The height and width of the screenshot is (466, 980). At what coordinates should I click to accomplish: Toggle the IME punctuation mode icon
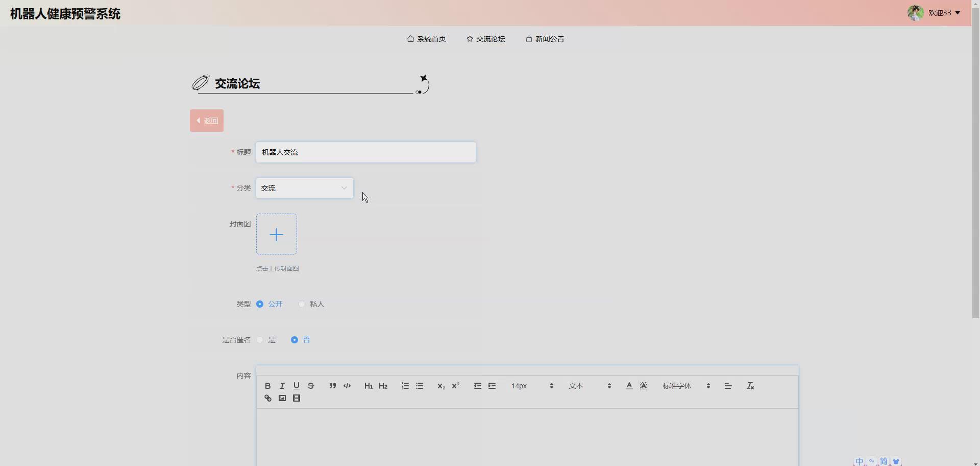coord(872,461)
